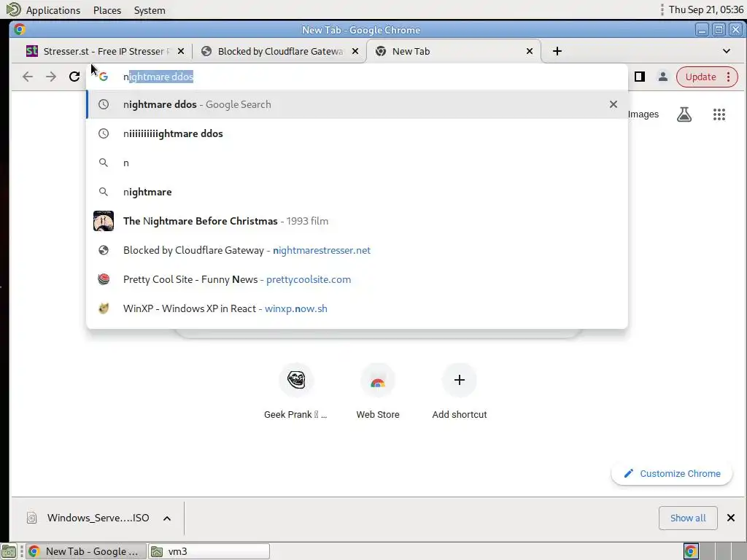This screenshot has width=747, height=560.
Task: Open the side panel icon
Action: tap(639, 77)
